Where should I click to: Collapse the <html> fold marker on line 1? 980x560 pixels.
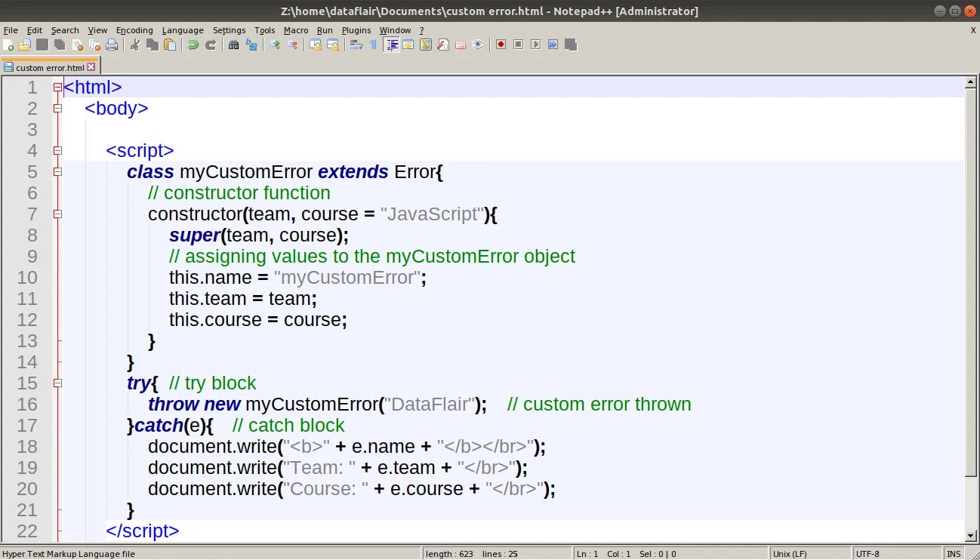[57, 88]
